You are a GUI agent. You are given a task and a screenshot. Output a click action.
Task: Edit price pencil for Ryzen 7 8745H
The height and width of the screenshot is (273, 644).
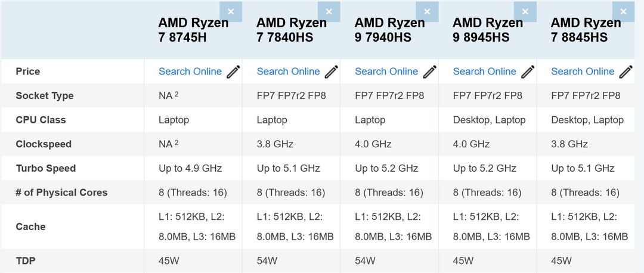(x=233, y=72)
